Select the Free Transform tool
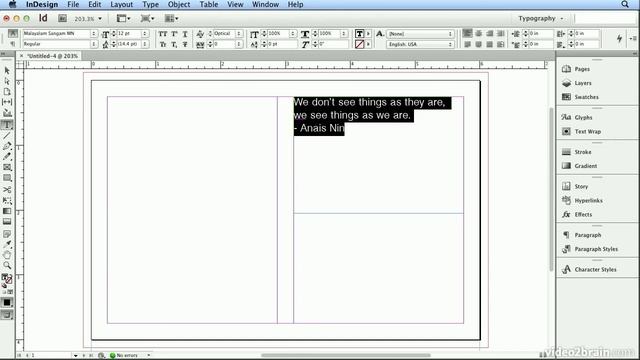This screenshot has height=360, width=640. pos(7,200)
